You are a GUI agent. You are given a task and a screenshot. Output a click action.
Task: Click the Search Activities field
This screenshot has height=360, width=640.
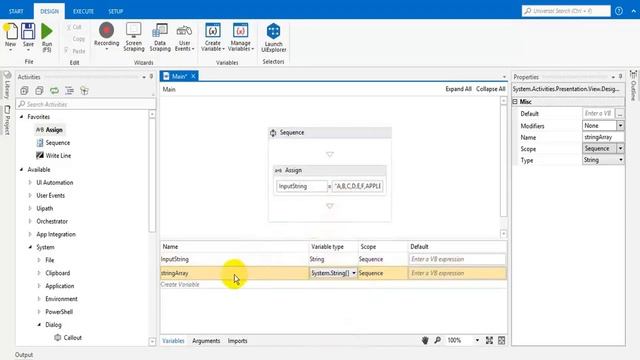coord(86,104)
